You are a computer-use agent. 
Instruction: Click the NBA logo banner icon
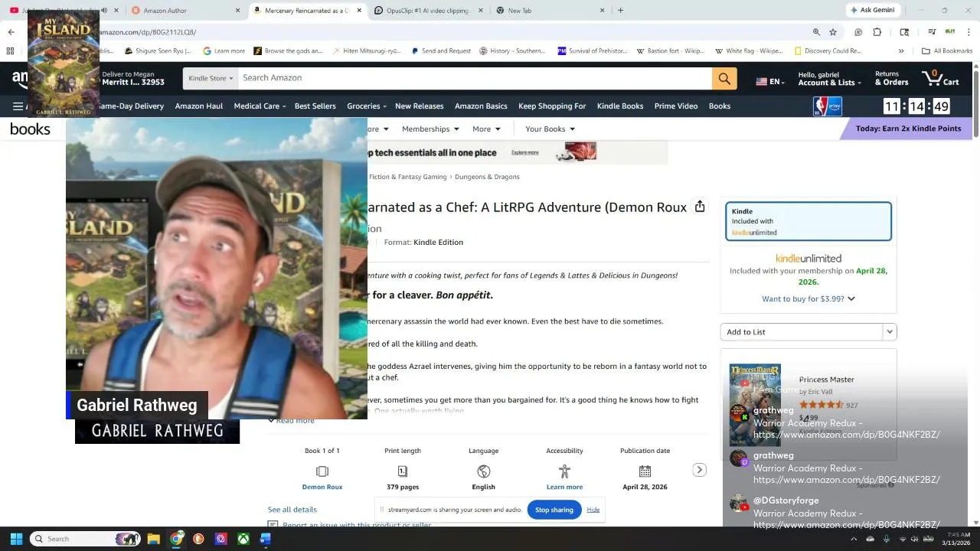(827, 106)
